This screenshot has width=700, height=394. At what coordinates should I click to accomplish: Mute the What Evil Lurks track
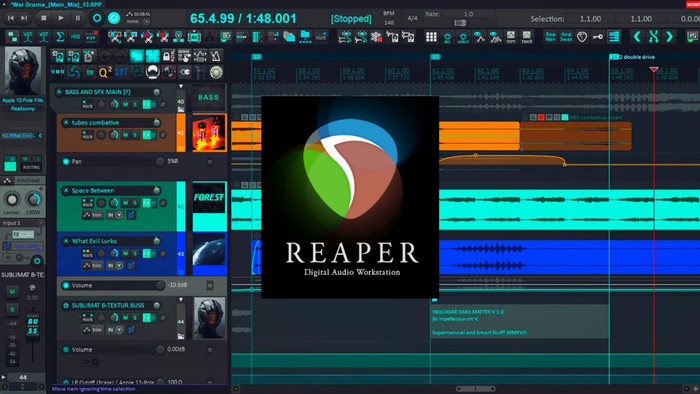[125, 253]
